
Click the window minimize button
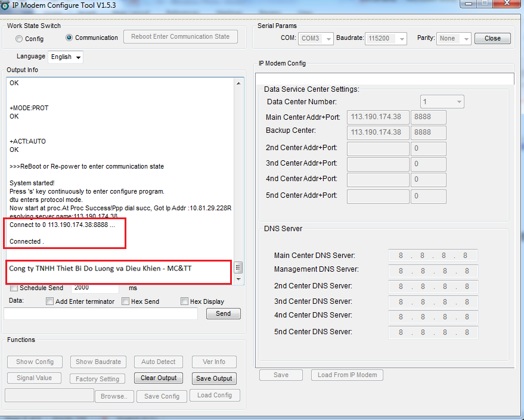(469, 4)
